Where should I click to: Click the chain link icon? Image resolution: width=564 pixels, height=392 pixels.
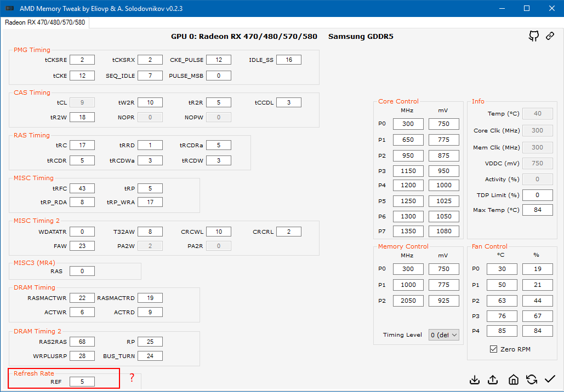click(550, 36)
